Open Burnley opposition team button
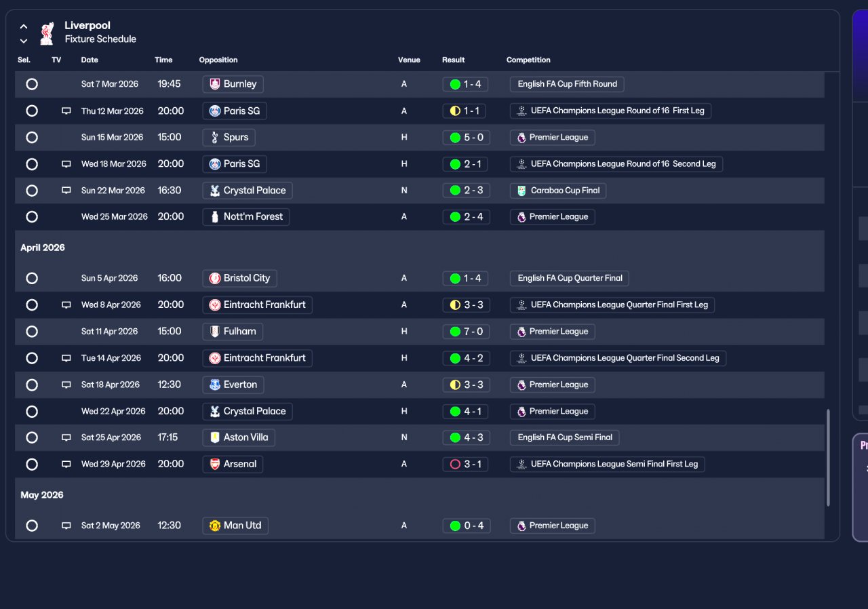Screen dimensions: 868x609 pyautogui.click(x=233, y=84)
